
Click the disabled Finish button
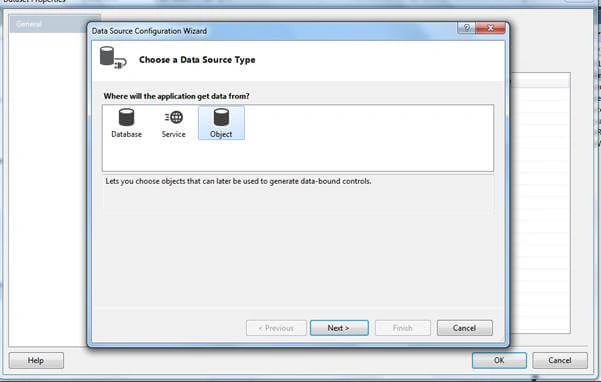403,328
